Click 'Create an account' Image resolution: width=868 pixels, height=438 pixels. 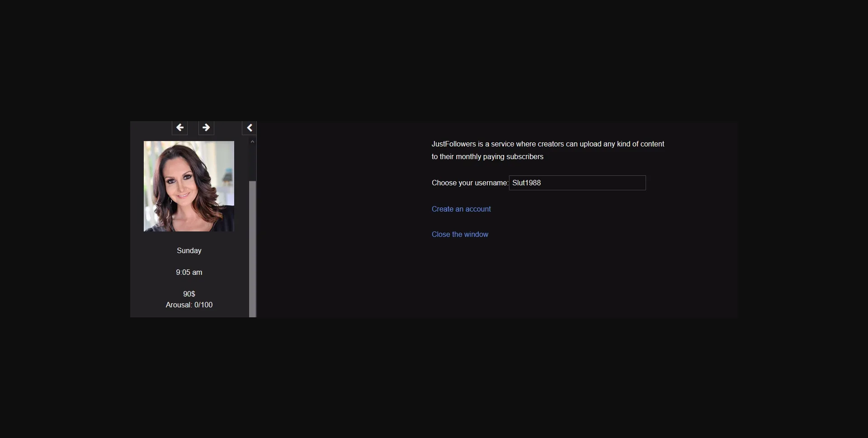tap(461, 209)
